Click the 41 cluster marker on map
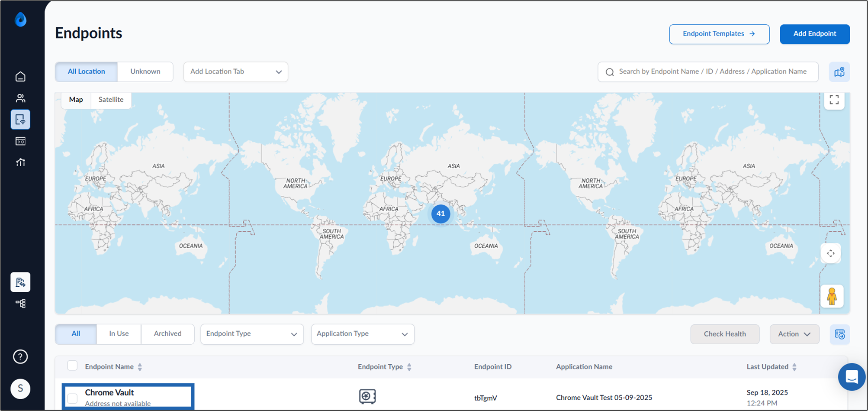 [440, 214]
